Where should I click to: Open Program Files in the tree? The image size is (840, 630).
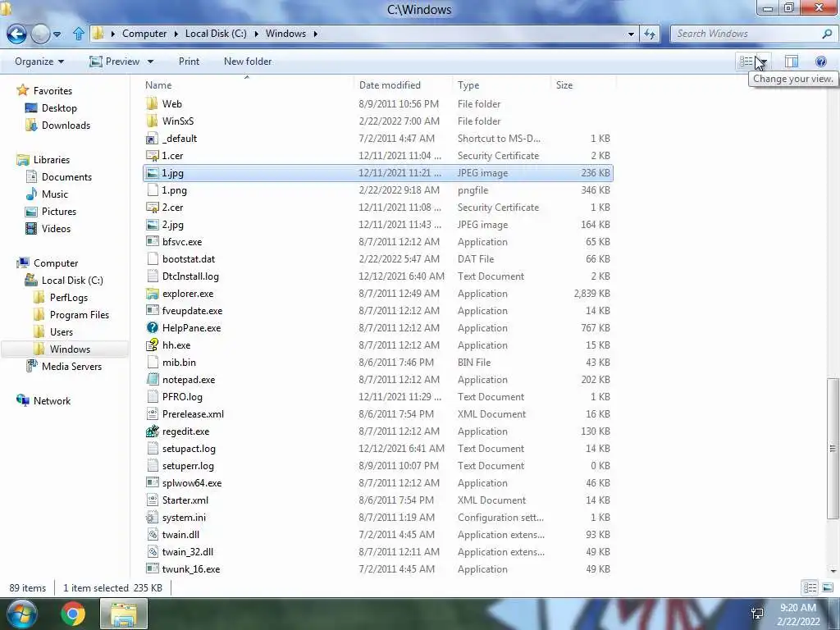(x=80, y=314)
